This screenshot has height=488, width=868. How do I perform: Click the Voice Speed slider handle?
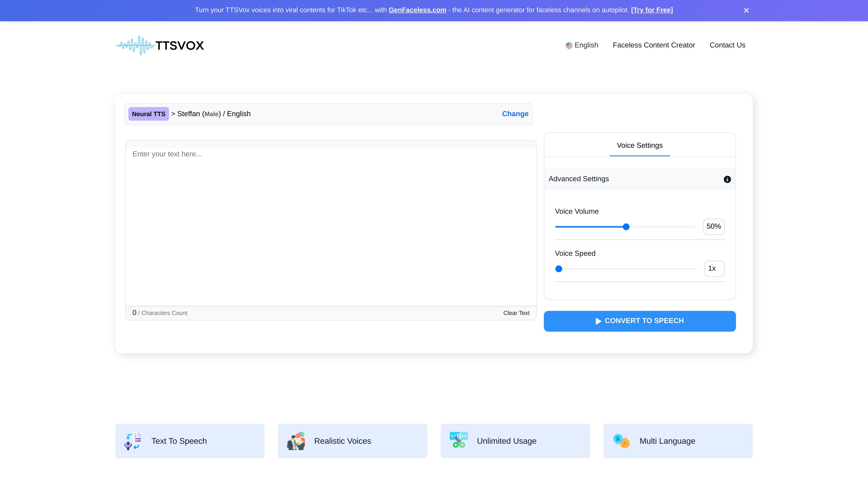coord(559,269)
